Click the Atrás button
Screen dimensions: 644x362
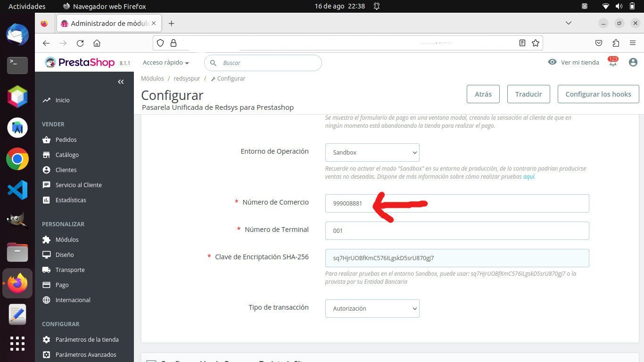tap(483, 94)
